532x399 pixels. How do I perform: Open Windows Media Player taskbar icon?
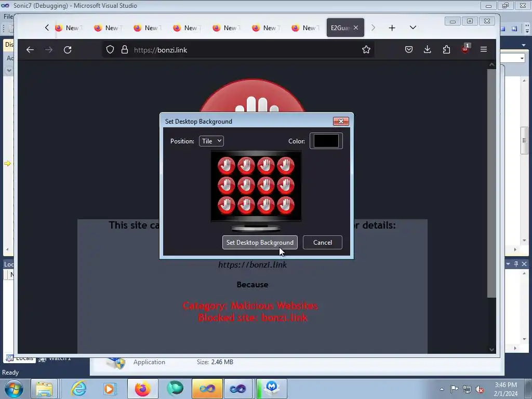(x=109, y=389)
